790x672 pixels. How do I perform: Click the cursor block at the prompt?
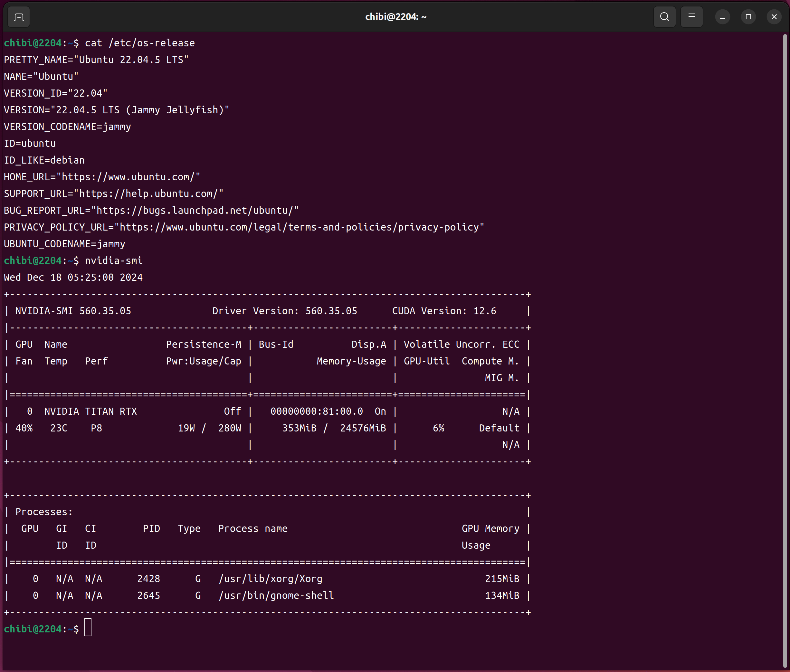tap(88, 628)
